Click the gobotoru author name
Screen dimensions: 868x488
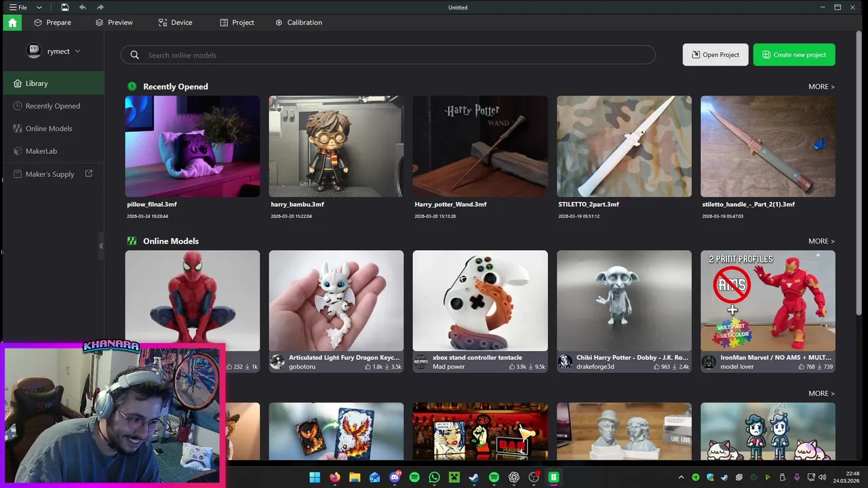pos(302,367)
